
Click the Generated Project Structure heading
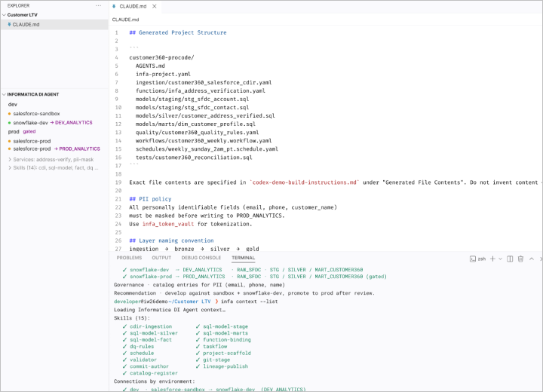178,32
